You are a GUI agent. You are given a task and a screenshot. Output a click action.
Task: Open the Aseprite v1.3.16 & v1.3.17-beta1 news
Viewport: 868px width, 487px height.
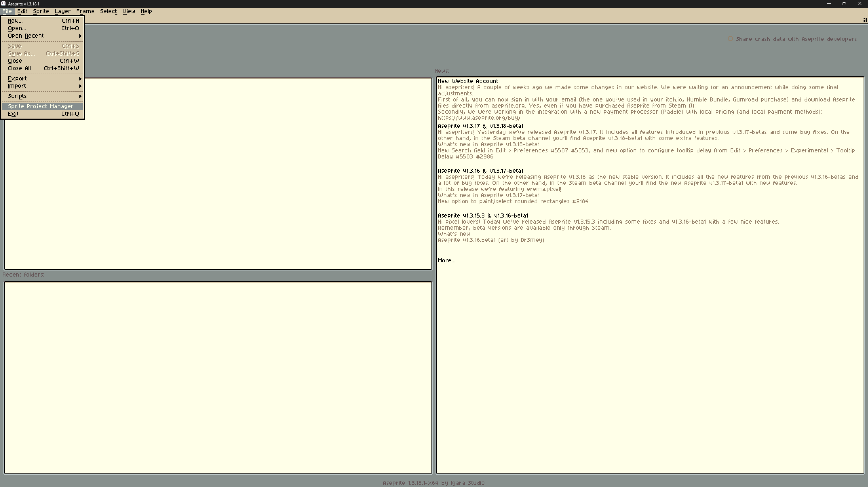[480, 171]
